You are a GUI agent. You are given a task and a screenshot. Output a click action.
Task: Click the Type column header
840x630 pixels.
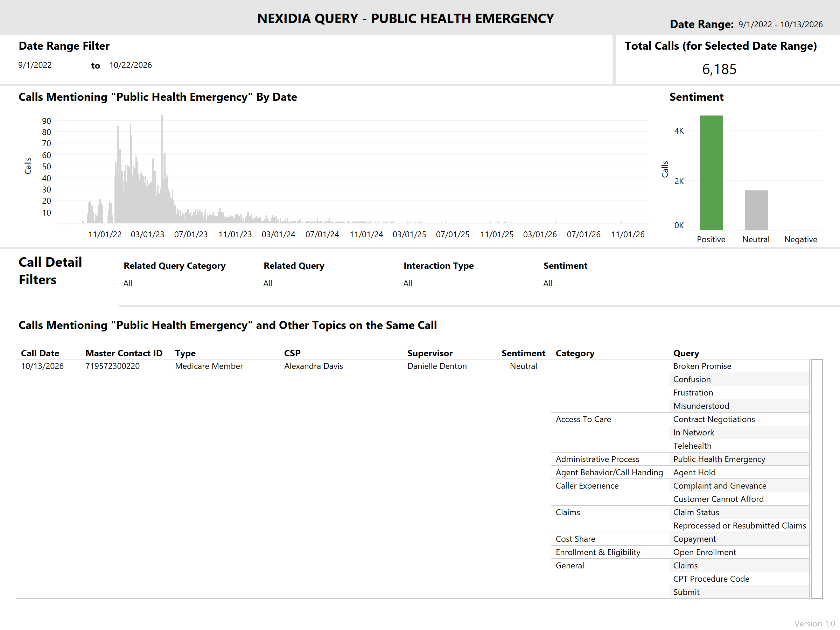[x=185, y=353]
